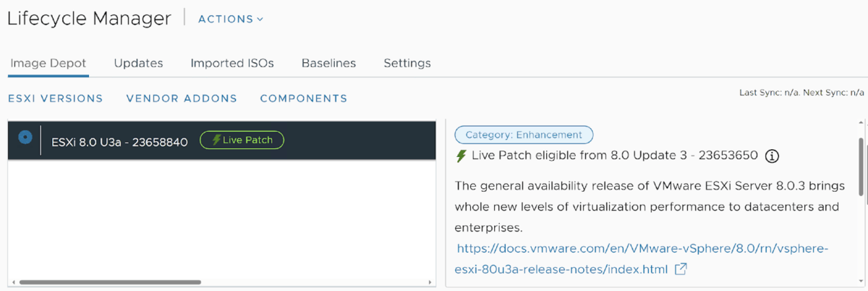Click the right scroll arrow of versions list
Screen dimensions: 868x291
[x=431, y=282]
